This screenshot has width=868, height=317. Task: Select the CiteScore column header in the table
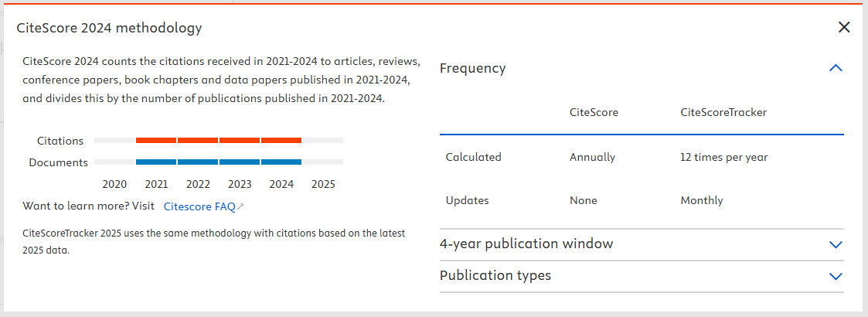tap(594, 113)
